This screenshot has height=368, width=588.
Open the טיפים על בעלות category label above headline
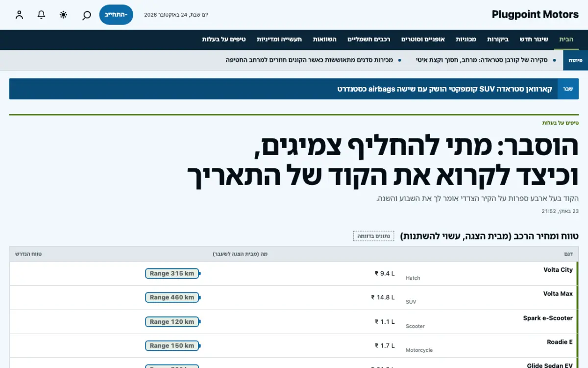[561, 123]
